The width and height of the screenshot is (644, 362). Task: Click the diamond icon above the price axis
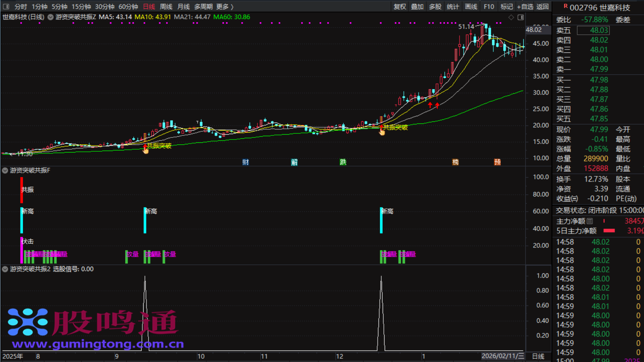tap(511, 18)
